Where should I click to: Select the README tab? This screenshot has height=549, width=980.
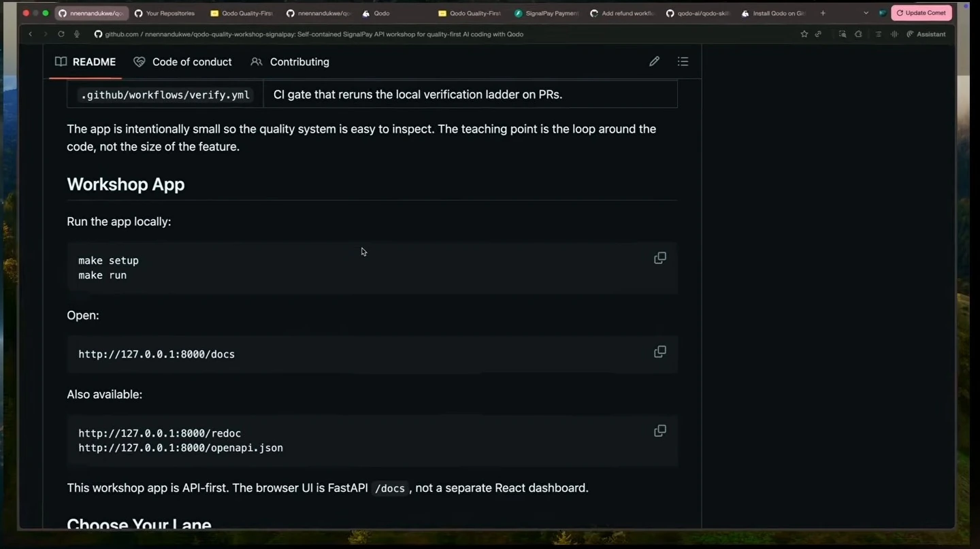click(x=85, y=62)
